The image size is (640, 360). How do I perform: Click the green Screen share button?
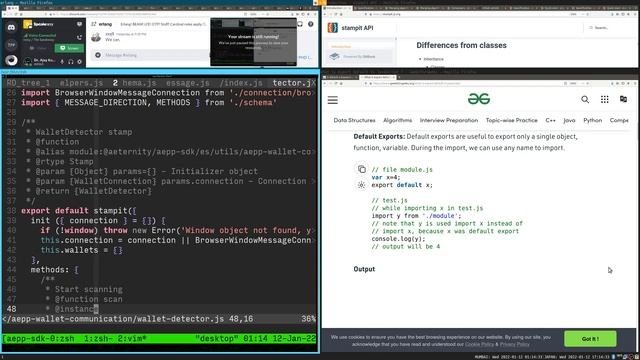[69, 48]
